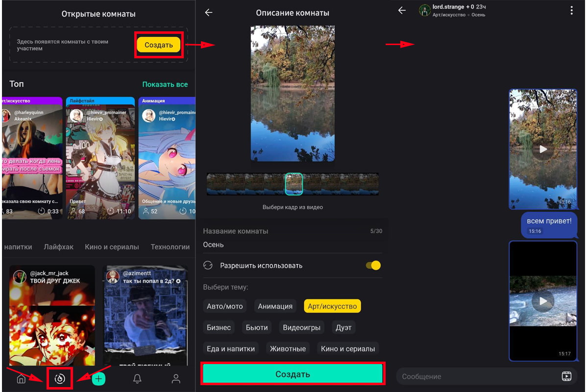Viewport: 588px width, 392px height.
Task: Toggle the Разрешить использовать switch
Action: click(373, 266)
